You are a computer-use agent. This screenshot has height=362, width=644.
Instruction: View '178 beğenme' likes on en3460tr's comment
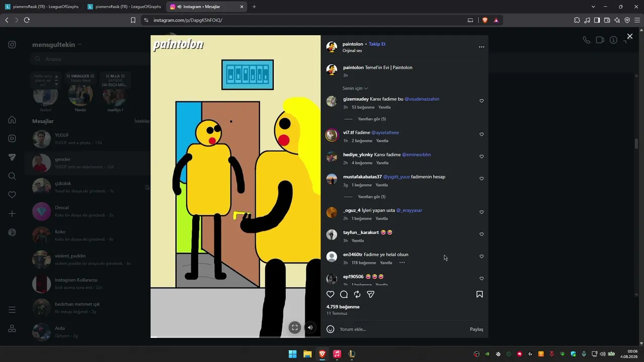[364, 263]
